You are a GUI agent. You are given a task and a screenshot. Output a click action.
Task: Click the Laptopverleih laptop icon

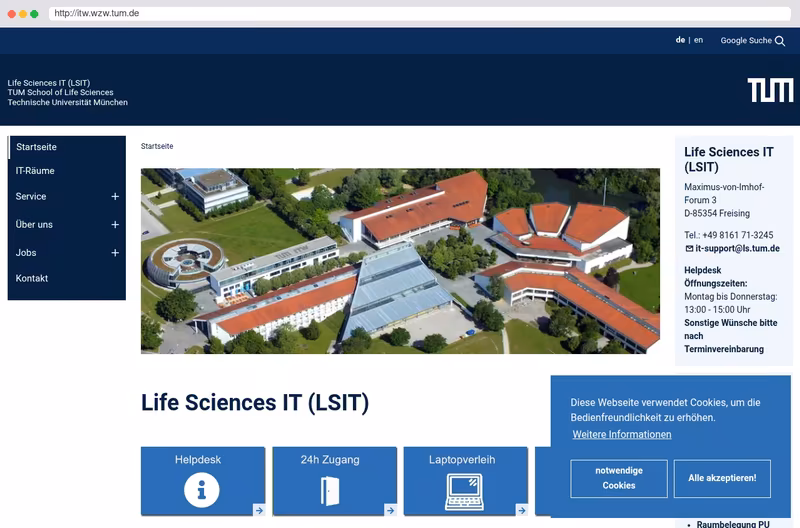pyautogui.click(x=464, y=492)
